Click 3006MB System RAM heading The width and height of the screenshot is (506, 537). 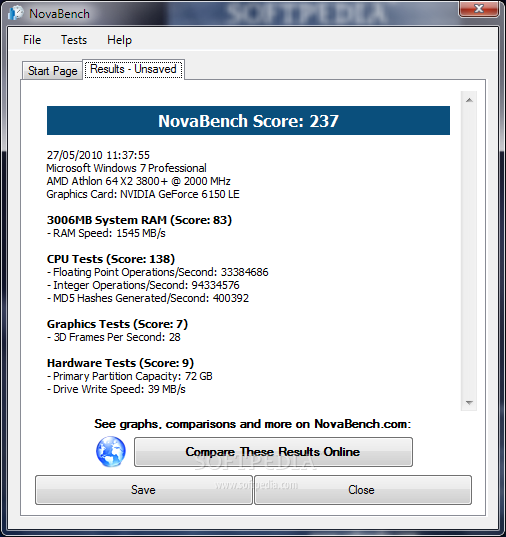(x=139, y=220)
